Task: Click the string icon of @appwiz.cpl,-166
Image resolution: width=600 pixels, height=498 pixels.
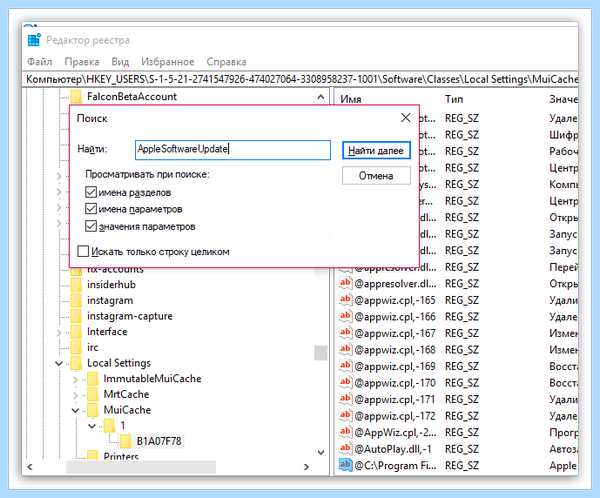Action: (x=345, y=316)
